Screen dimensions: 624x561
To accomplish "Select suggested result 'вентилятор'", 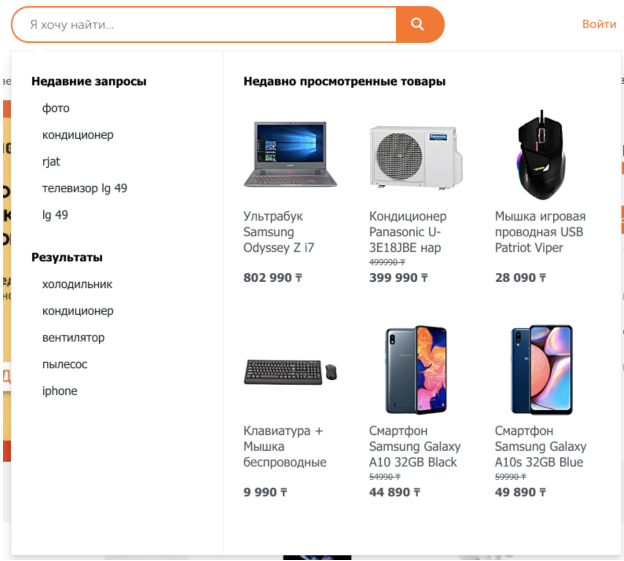I will [73, 338].
